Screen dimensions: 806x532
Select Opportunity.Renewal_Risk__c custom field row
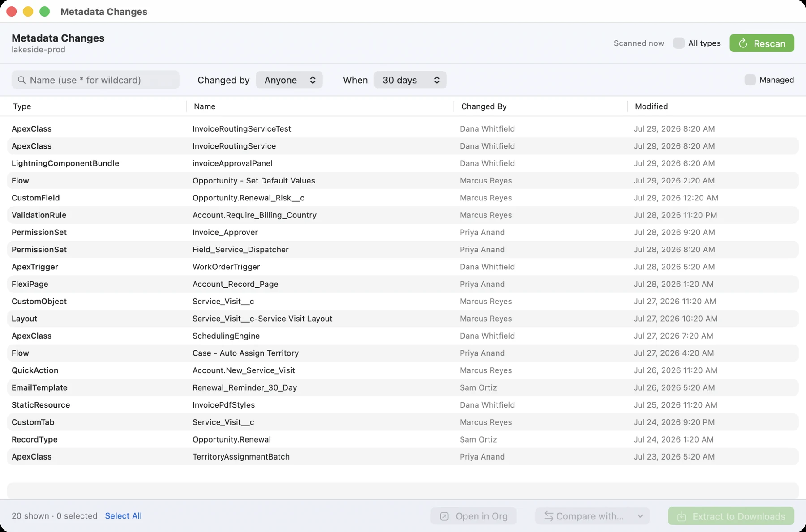403,198
